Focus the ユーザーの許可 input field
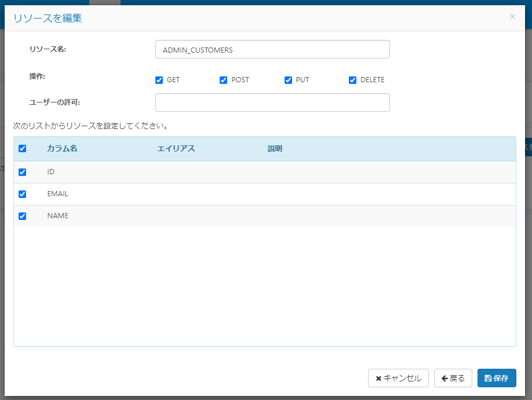The image size is (532, 400). coord(272,102)
